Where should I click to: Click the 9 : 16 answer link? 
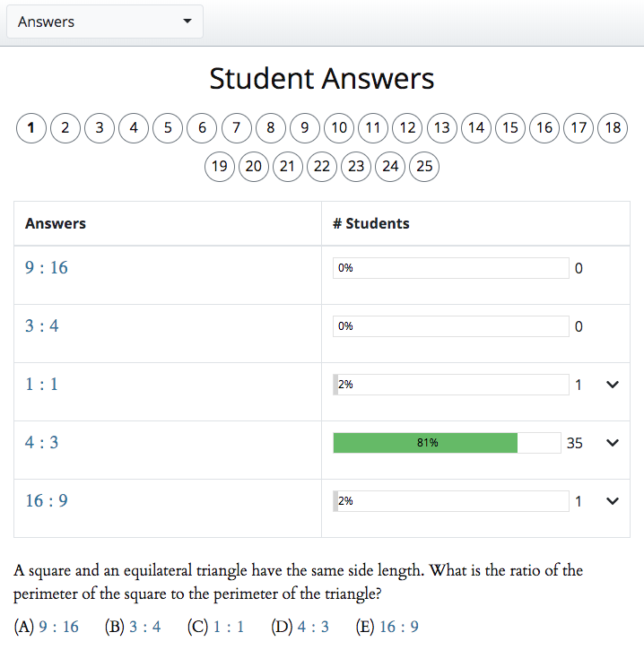pyautogui.click(x=46, y=268)
